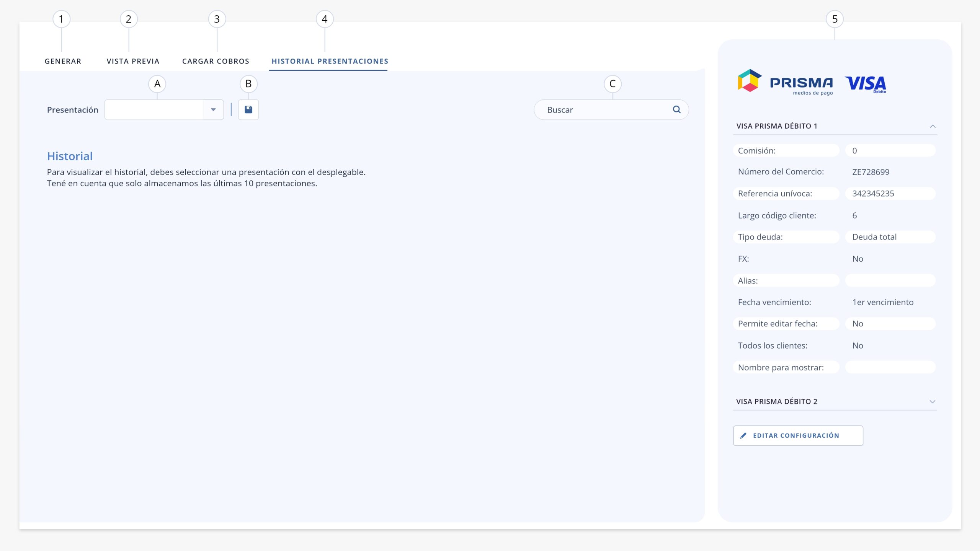Focus the Buscar search field
The image size is (980, 551).
(x=611, y=110)
